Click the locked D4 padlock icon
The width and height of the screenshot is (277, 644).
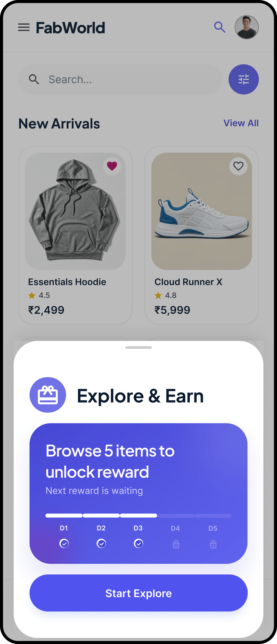coord(176,544)
